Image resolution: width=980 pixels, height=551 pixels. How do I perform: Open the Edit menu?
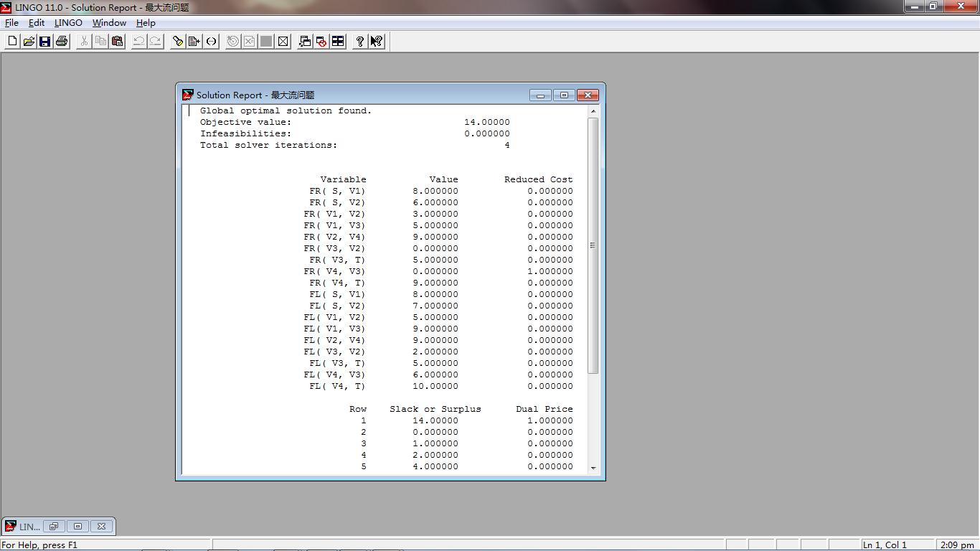[x=37, y=23]
